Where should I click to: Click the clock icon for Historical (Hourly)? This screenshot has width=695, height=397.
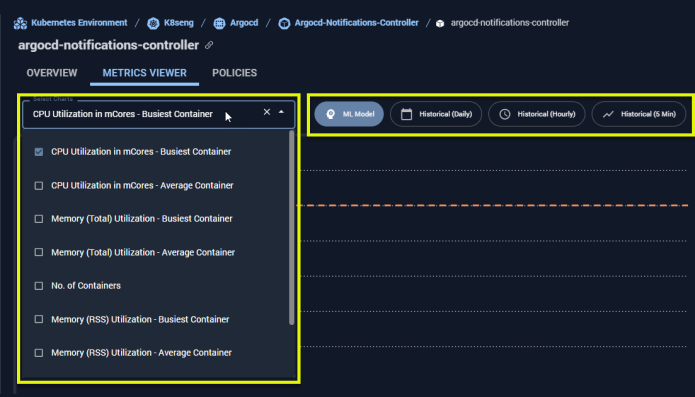point(504,114)
